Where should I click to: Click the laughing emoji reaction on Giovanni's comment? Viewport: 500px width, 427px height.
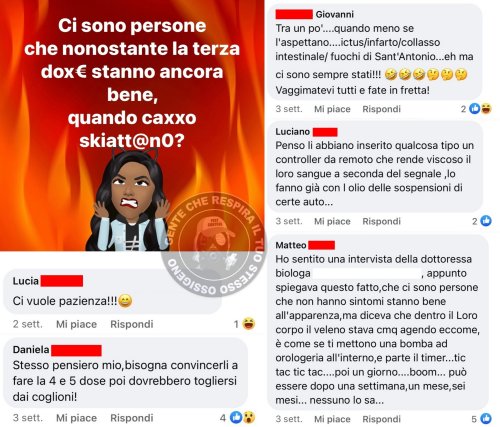[x=486, y=108]
